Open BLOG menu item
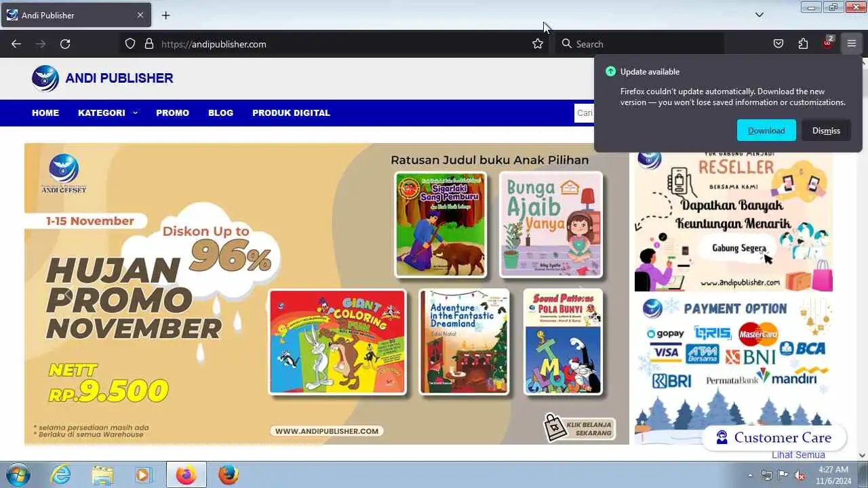The width and height of the screenshot is (868, 488). (x=220, y=113)
